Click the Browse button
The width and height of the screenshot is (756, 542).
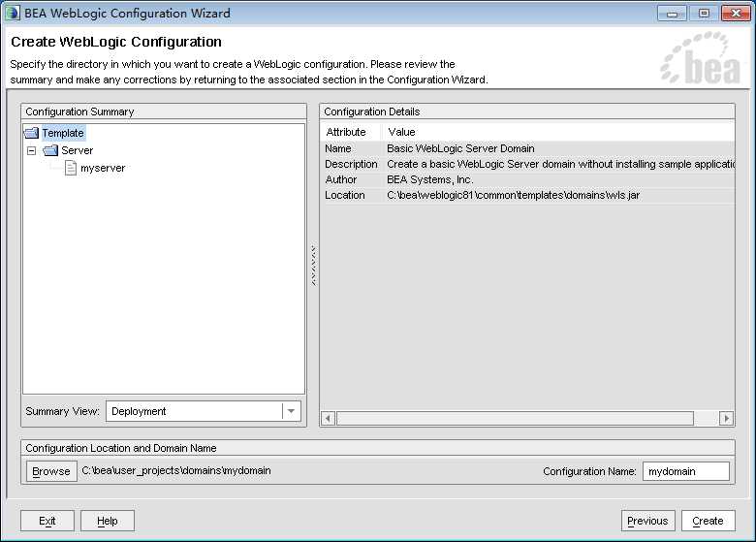coord(51,471)
